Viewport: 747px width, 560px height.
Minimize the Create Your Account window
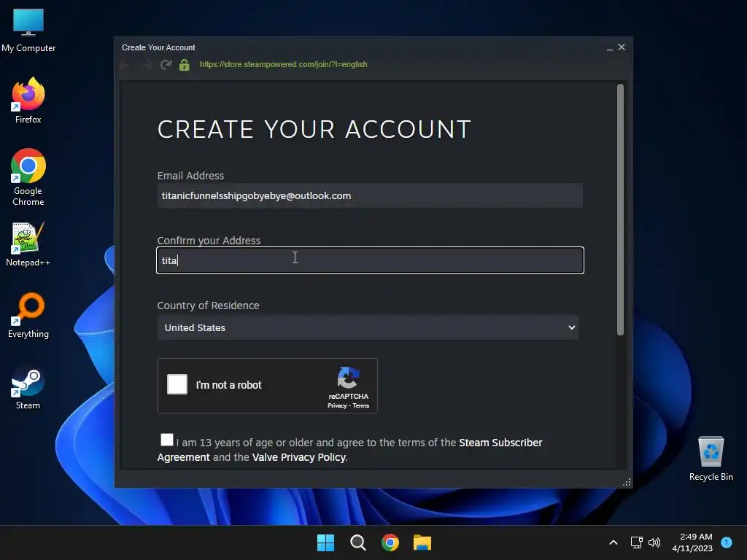click(x=609, y=47)
